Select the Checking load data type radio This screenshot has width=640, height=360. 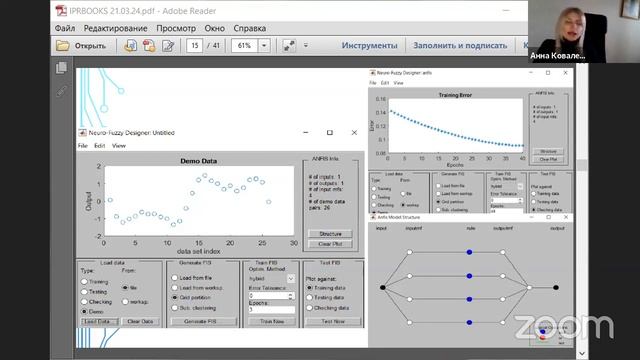pos(84,302)
